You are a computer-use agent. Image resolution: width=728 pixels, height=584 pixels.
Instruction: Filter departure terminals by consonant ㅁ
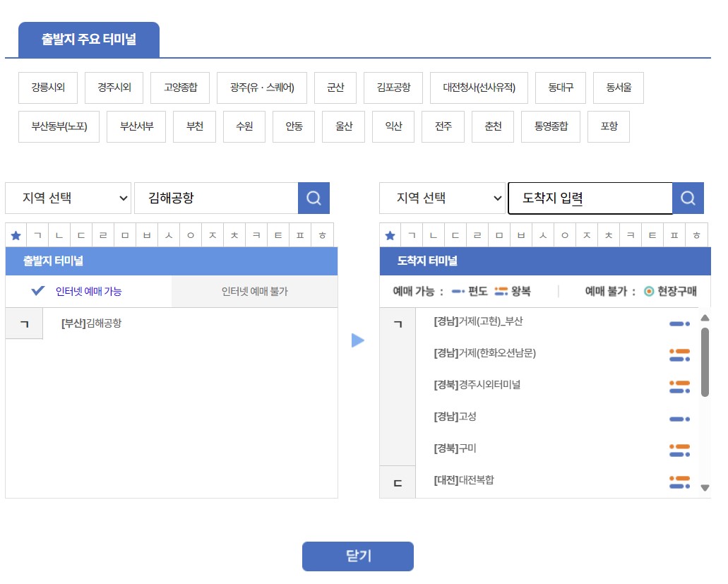[x=125, y=235]
